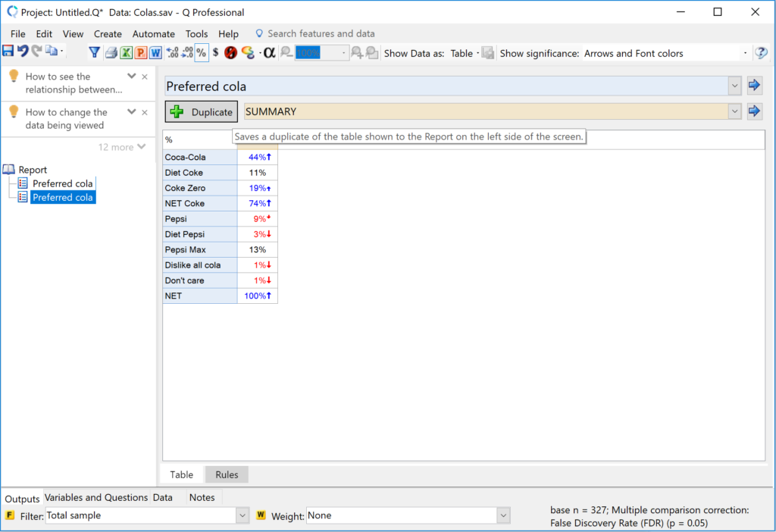Viewport: 776px width, 532px height.
Task: Undo the last action
Action: point(23,51)
